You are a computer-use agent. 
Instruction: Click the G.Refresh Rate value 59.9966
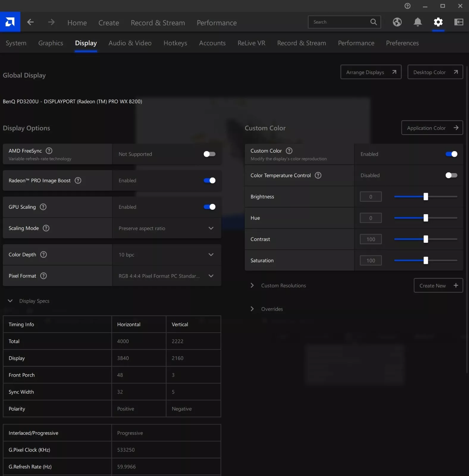tap(126, 467)
